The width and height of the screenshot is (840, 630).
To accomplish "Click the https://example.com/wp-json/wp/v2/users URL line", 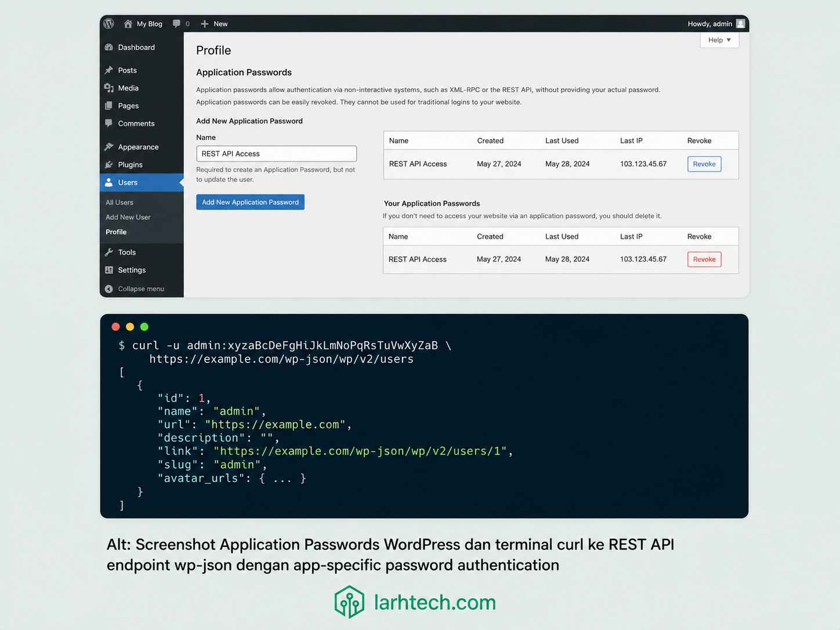I will pyautogui.click(x=281, y=359).
